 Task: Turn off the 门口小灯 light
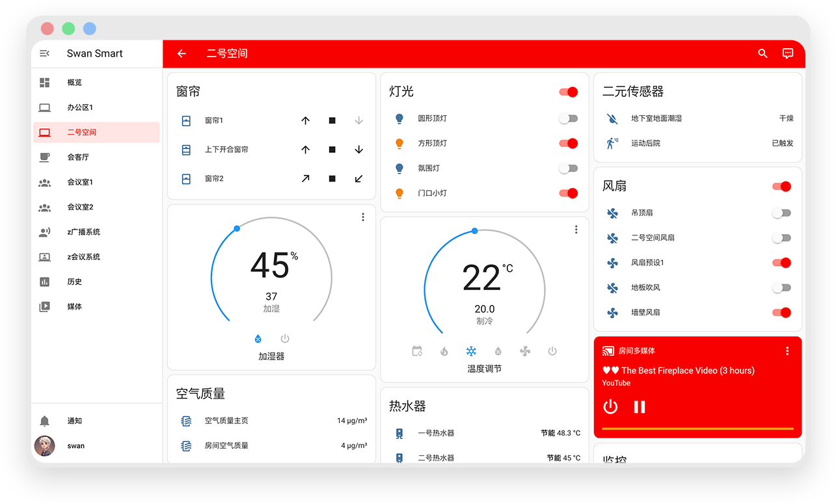pos(568,193)
